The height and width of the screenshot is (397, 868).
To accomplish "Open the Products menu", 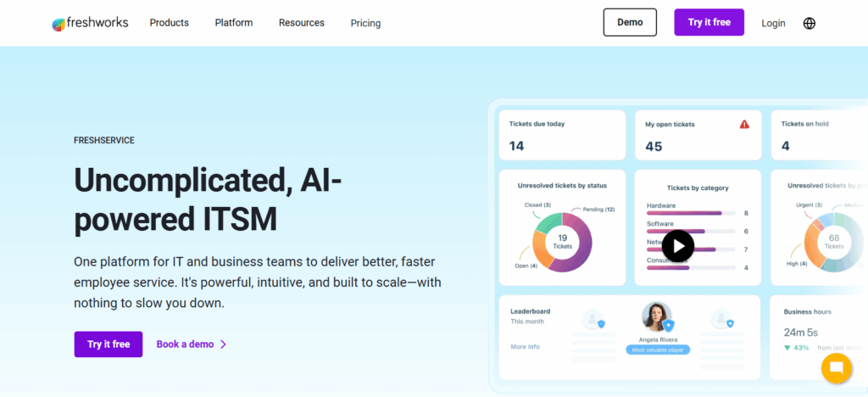I will [x=170, y=23].
